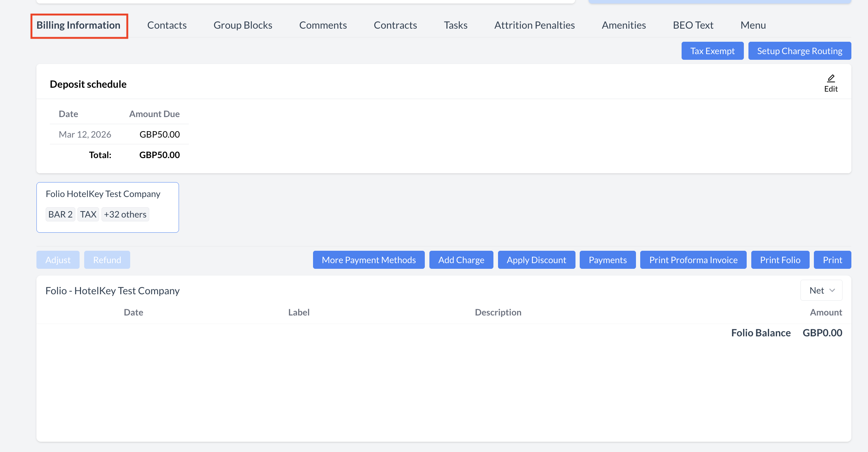
Task: Switch to the Contacts tab
Action: click(x=167, y=25)
